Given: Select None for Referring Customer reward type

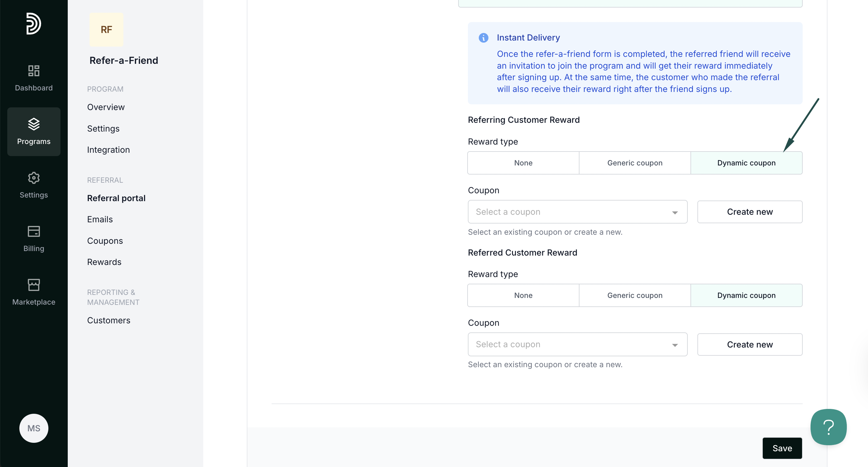Looking at the screenshot, I should 523,163.
